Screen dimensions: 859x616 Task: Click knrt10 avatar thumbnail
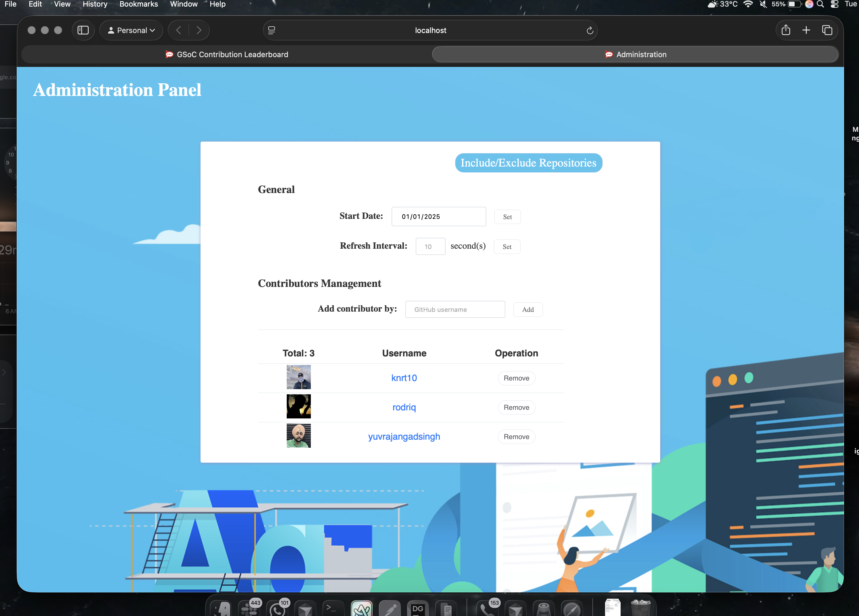(298, 377)
